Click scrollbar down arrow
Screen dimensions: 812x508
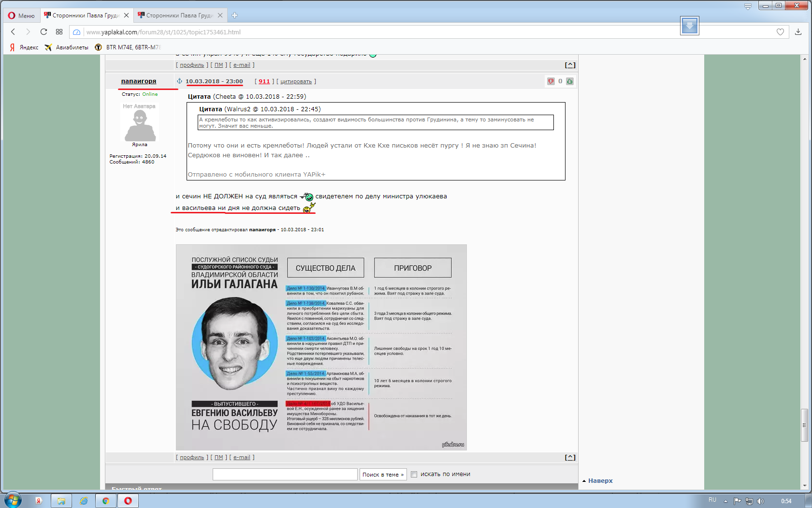point(804,486)
